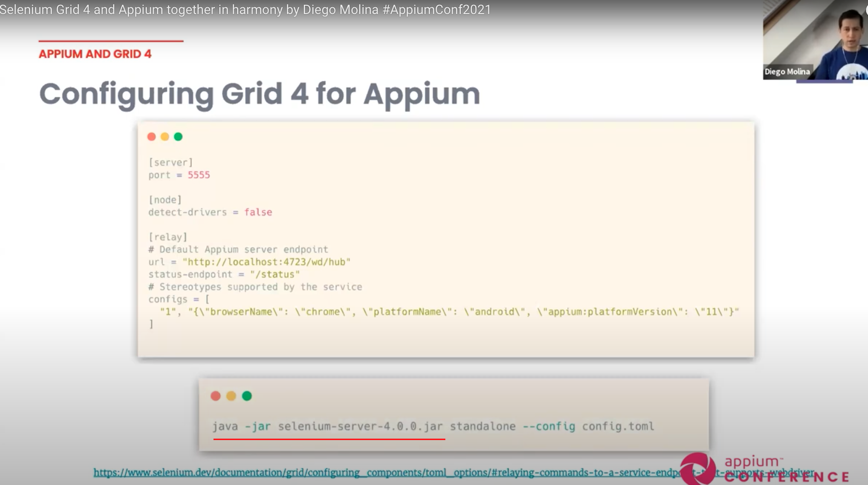Click the 'Configuring Grid 4 for Appium' heading
The width and height of the screenshot is (868, 485).
[x=259, y=94]
